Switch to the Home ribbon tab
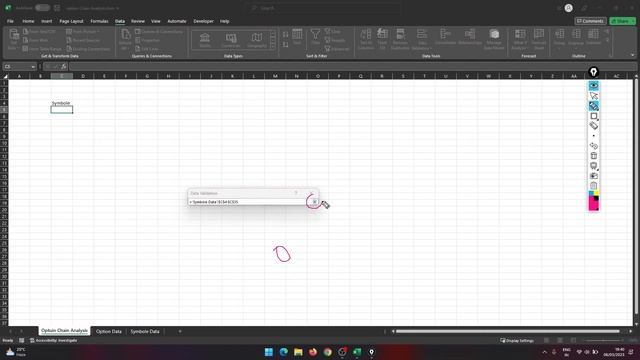This screenshot has width=640, height=360. [x=28, y=21]
